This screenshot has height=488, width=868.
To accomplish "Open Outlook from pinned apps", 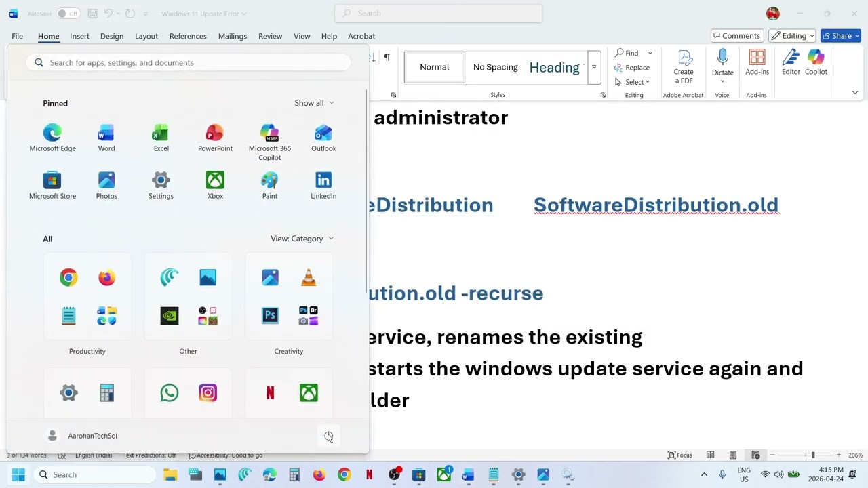I will 323,138.
